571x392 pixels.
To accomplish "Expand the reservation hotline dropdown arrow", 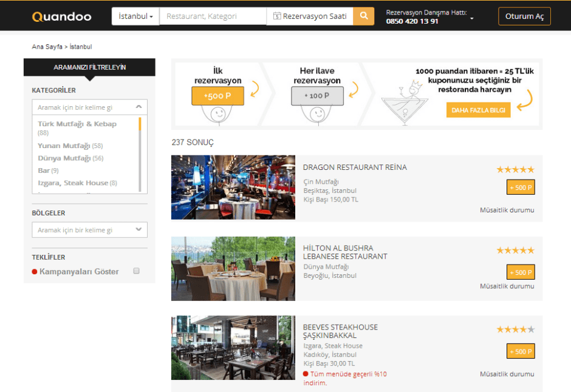I will 471,19.
